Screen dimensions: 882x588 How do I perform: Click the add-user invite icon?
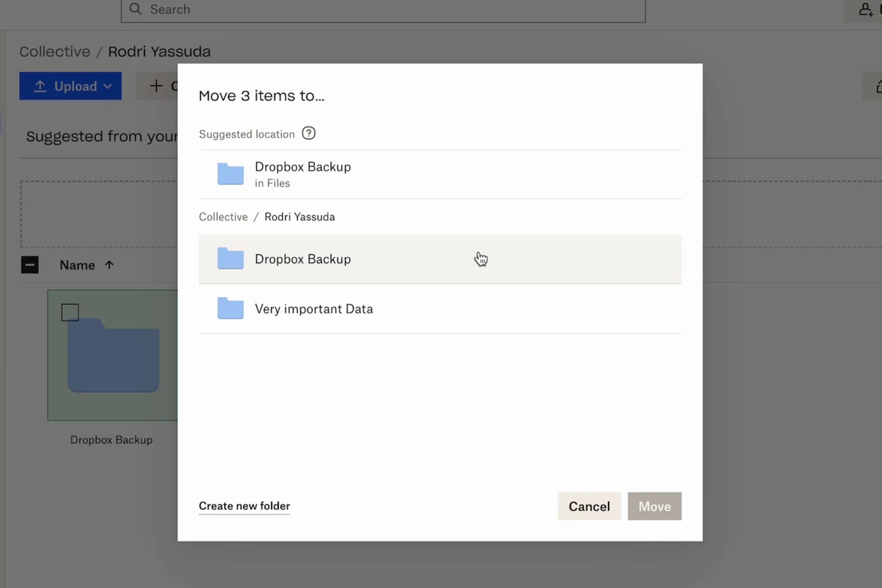coord(865,9)
